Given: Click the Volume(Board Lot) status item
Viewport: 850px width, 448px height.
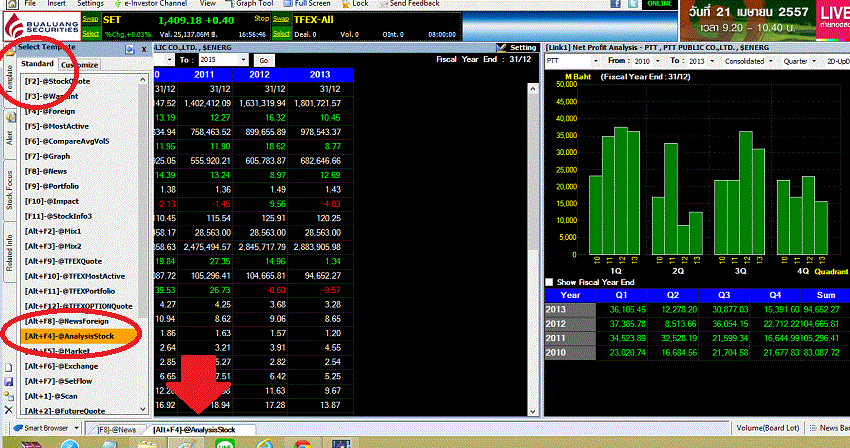Looking at the screenshot, I should pyautogui.click(x=768, y=428).
